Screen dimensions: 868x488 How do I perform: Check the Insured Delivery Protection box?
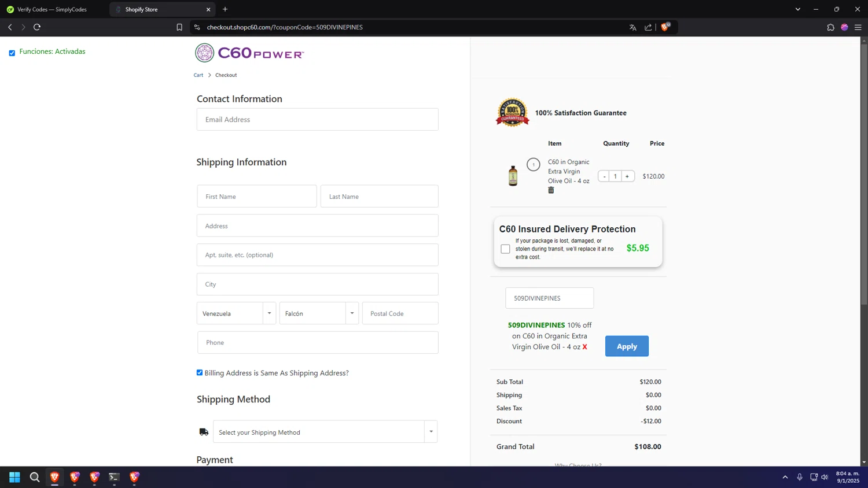point(505,249)
